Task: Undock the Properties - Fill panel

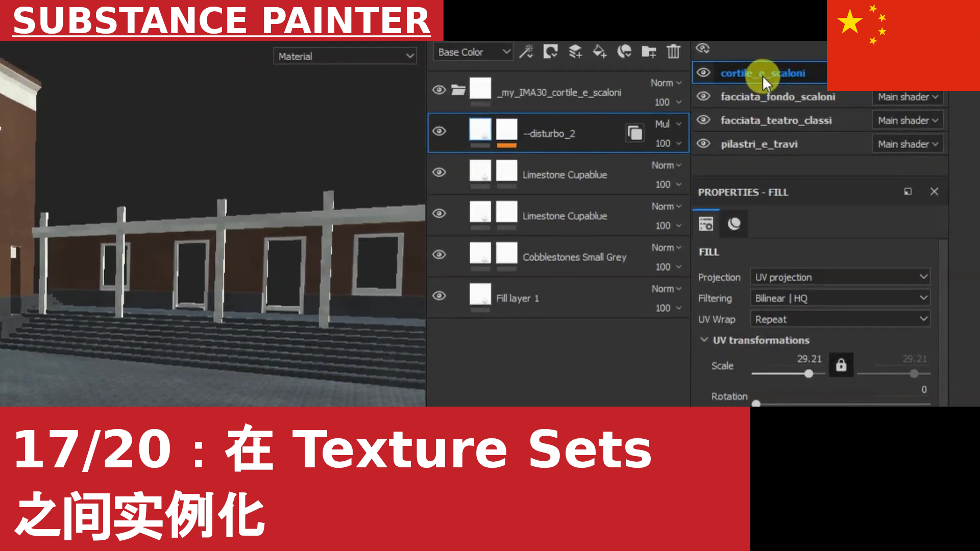Action: 908,192
